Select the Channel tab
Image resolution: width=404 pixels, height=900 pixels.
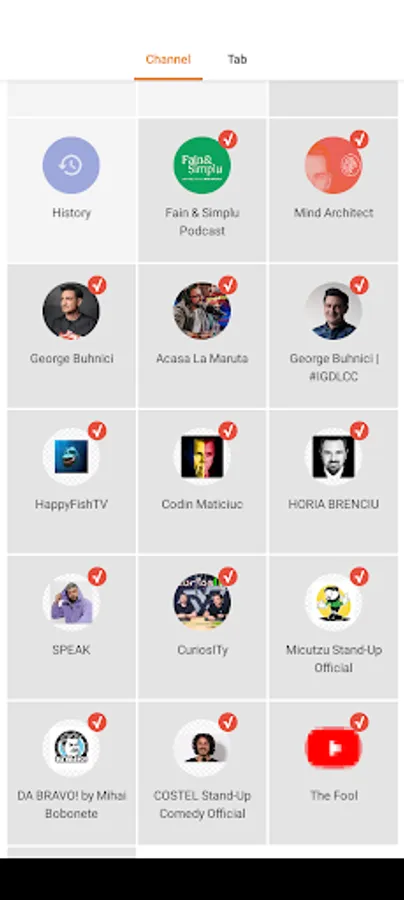(x=168, y=59)
